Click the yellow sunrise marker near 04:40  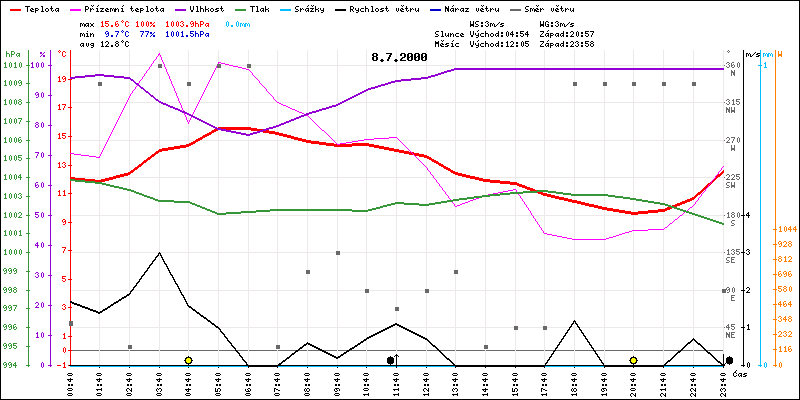[188, 360]
